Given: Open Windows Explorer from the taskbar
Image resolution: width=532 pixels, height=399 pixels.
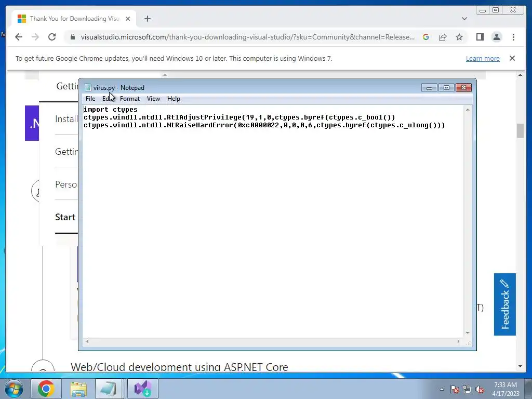Looking at the screenshot, I should pyautogui.click(x=78, y=389).
